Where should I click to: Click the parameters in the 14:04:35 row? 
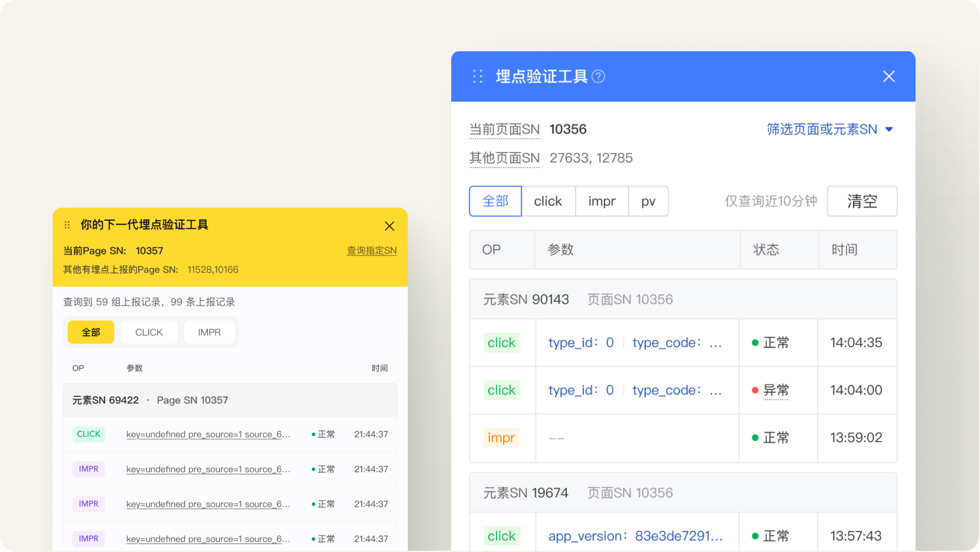click(x=635, y=343)
